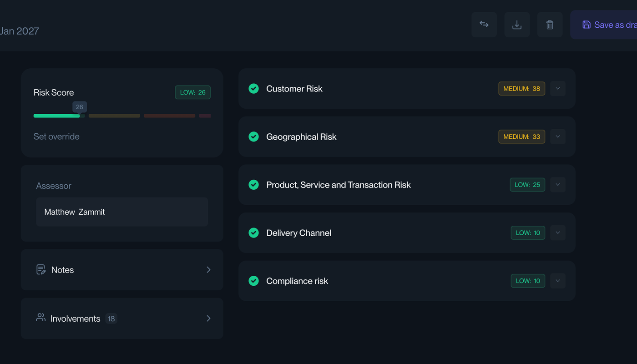
Task: Click the Assessor field showing Matthew Zammit
Action: (x=122, y=212)
